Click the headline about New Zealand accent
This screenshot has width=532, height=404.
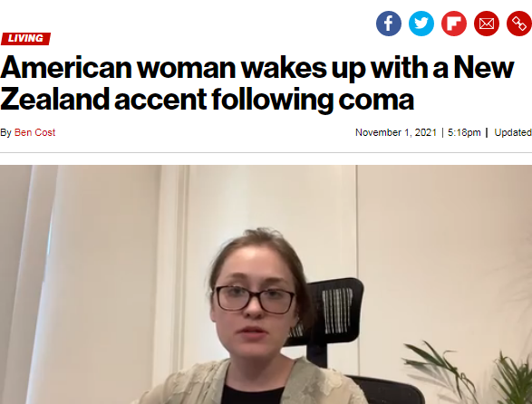(x=257, y=83)
